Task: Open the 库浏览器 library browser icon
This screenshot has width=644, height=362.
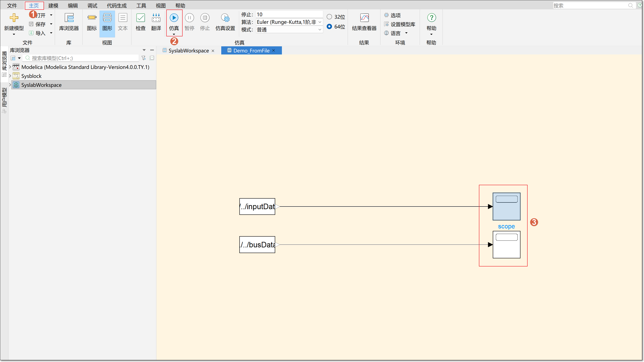Action: [69, 22]
